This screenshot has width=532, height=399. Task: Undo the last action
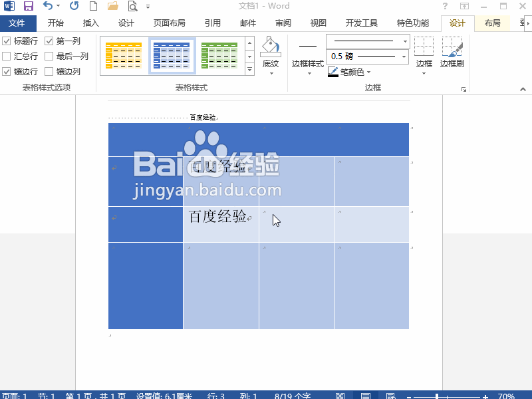(48, 6)
